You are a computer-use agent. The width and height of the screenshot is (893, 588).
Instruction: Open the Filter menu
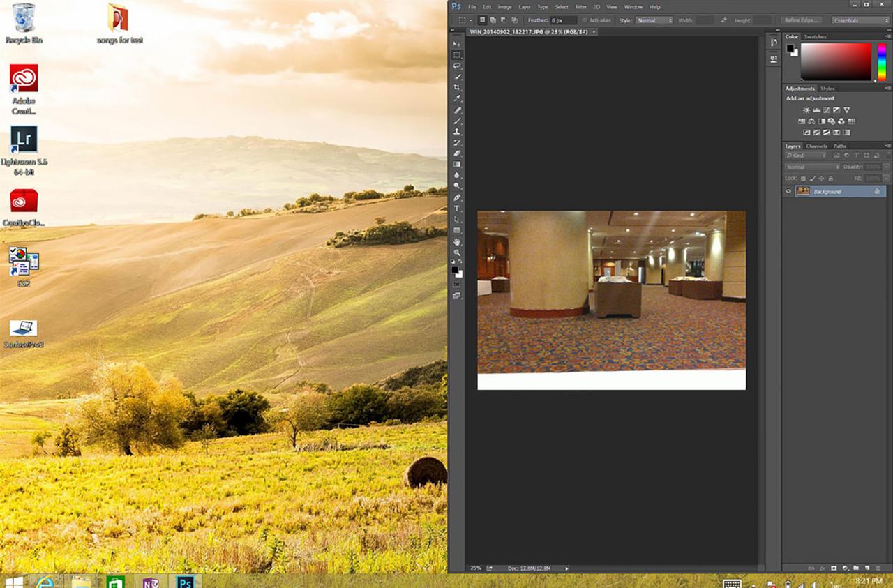580,7
